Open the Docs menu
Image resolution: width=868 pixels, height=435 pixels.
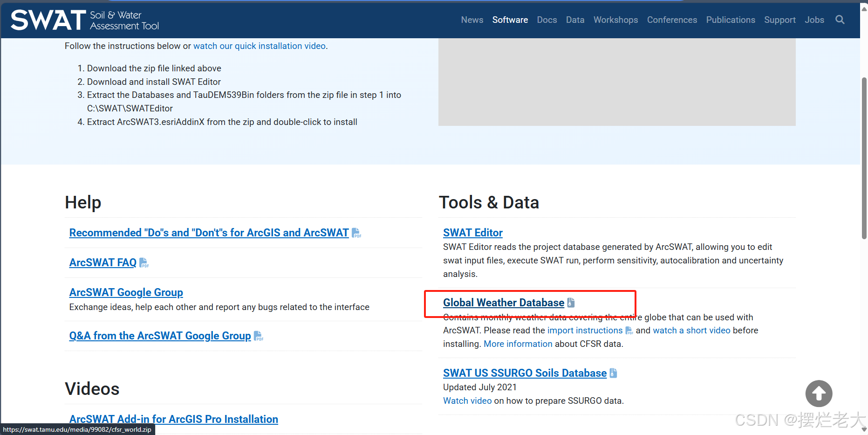(547, 20)
